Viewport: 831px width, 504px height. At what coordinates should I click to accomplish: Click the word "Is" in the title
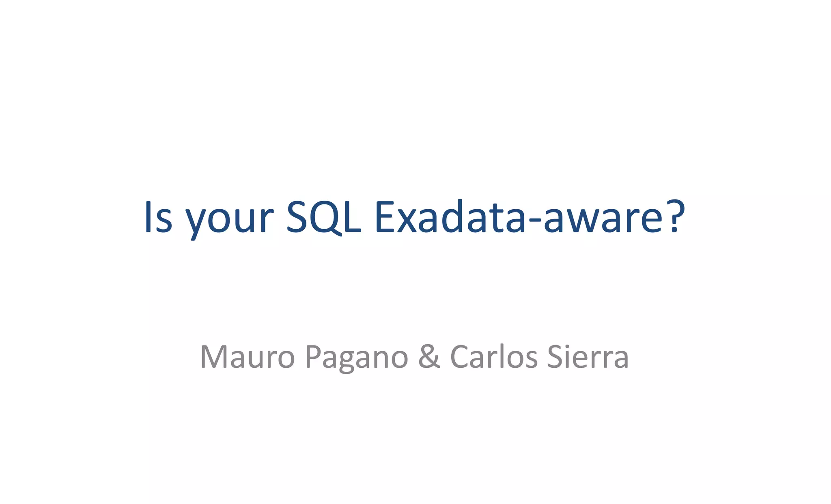(x=158, y=217)
